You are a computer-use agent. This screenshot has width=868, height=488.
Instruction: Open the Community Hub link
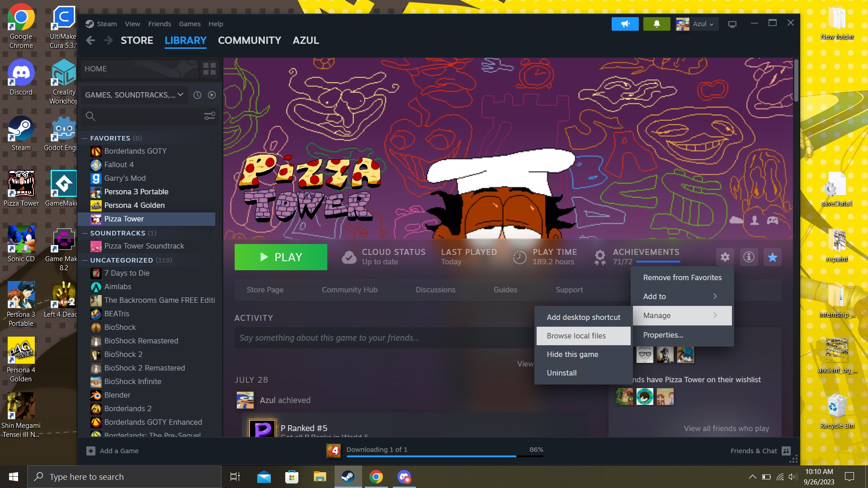pos(349,290)
